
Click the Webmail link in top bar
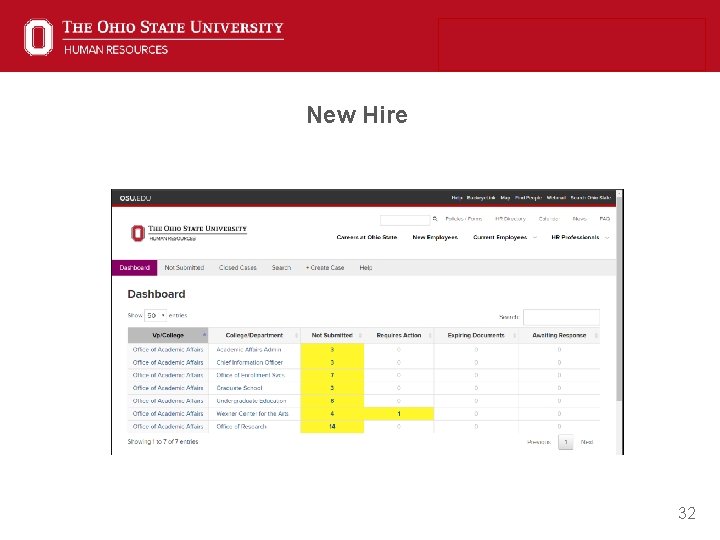pos(556,198)
